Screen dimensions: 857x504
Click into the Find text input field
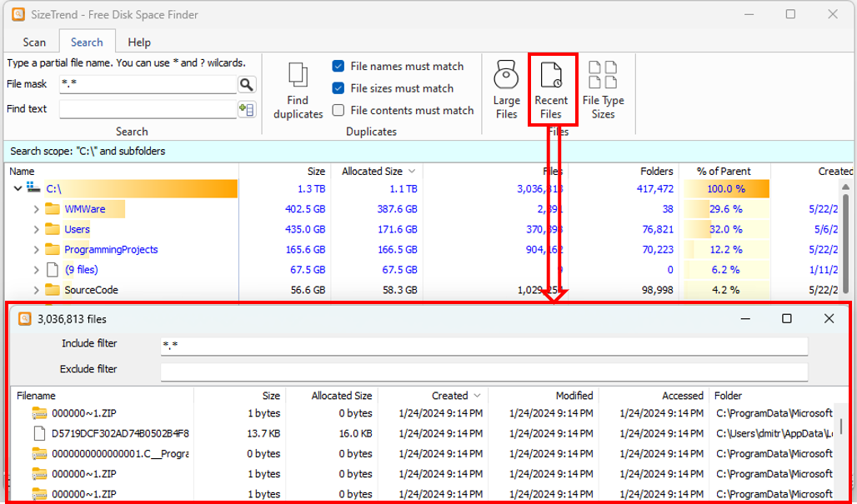[x=148, y=109]
